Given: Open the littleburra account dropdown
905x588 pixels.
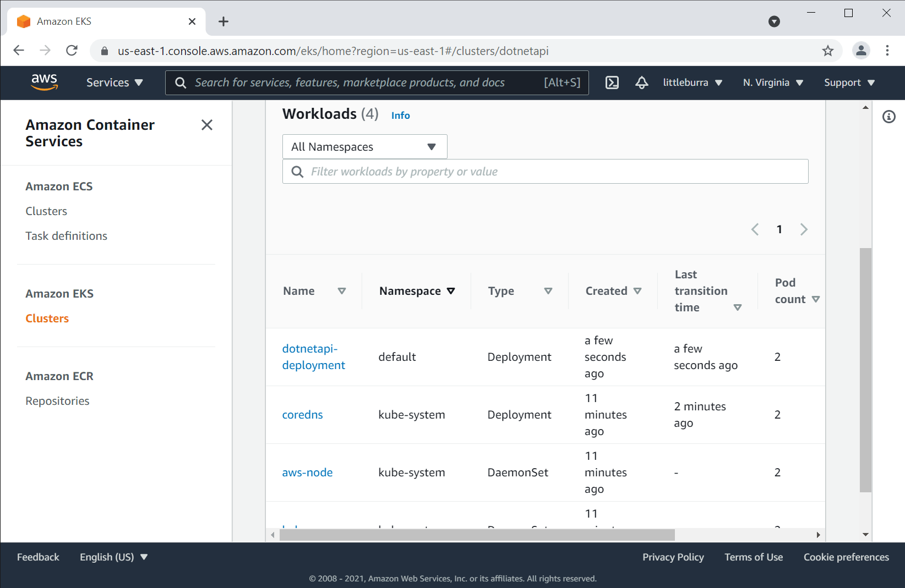Looking at the screenshot, I should point(693,83).
